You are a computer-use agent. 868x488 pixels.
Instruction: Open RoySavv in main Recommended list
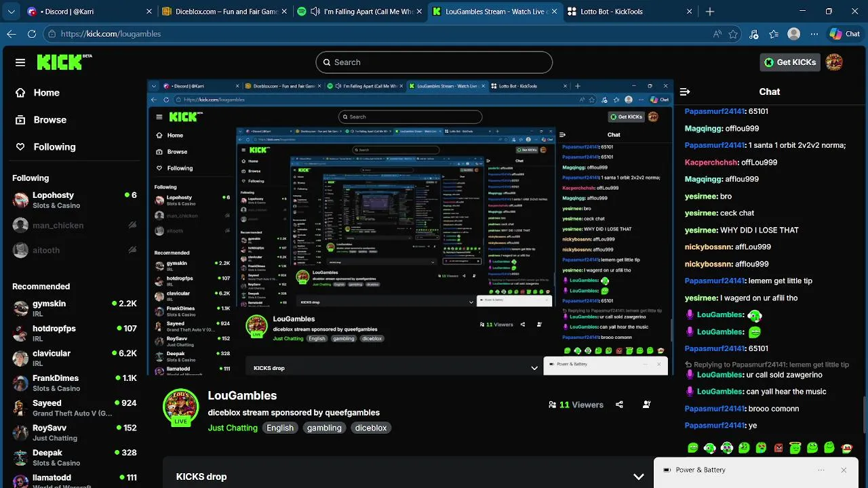(x=75, y=432)
